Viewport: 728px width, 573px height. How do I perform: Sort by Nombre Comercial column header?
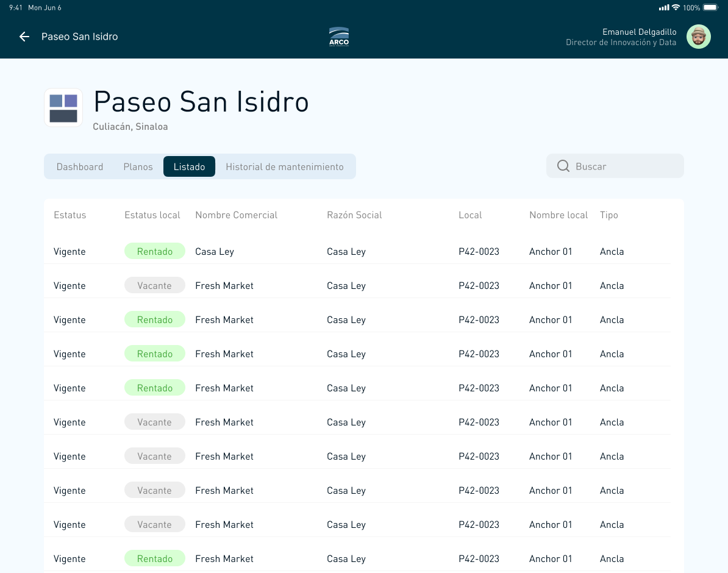coord(237,215)
